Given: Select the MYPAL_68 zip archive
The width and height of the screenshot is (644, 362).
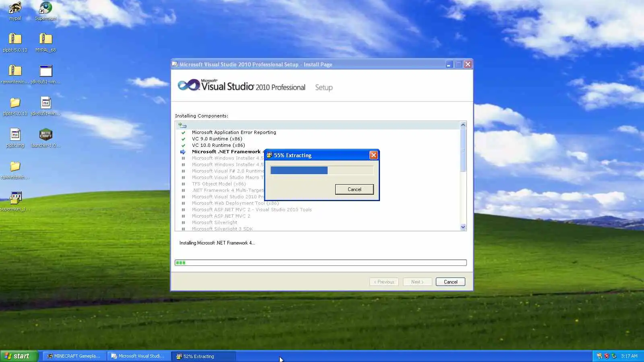Looking at the screenshot, I should point(45,39).
